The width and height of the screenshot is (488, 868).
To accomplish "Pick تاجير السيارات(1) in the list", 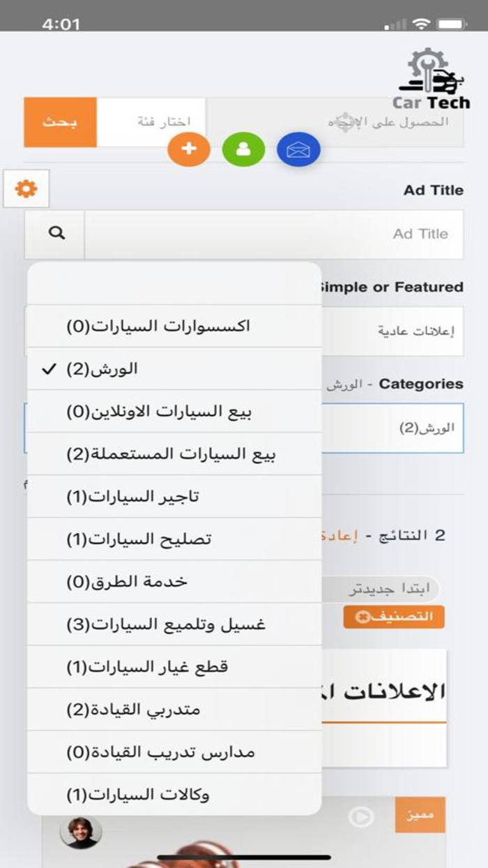I will (174, 497).
